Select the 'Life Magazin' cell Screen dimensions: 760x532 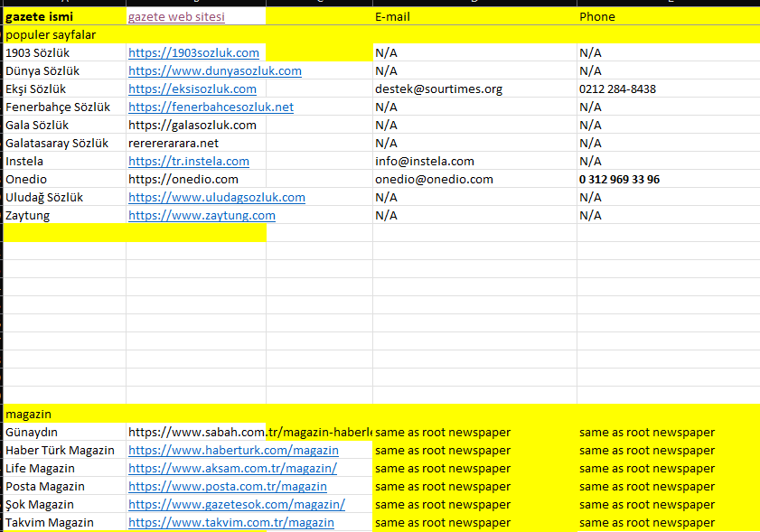[x=64, y=469]
